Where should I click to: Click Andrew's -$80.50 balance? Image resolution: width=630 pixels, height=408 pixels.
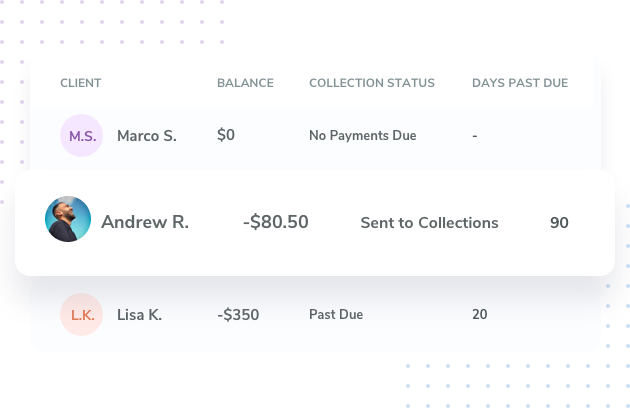point(275,222)
